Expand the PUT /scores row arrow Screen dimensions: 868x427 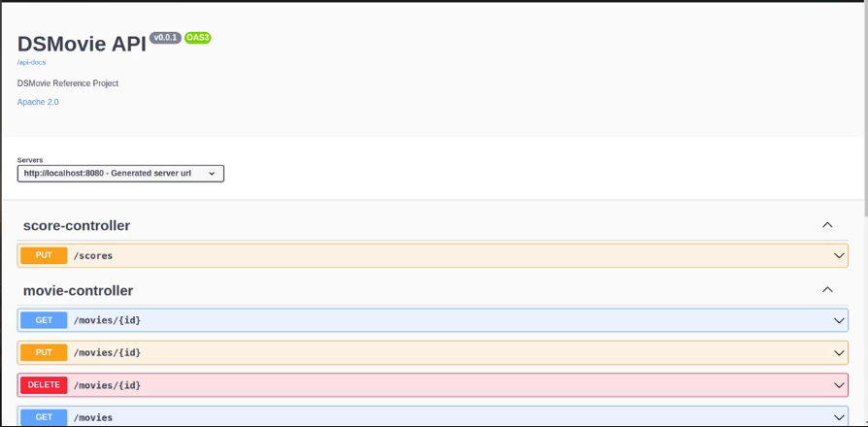click(x=839, y=255)
